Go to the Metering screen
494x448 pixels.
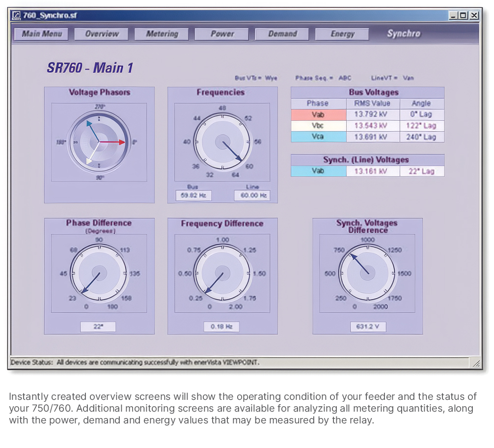162,34
